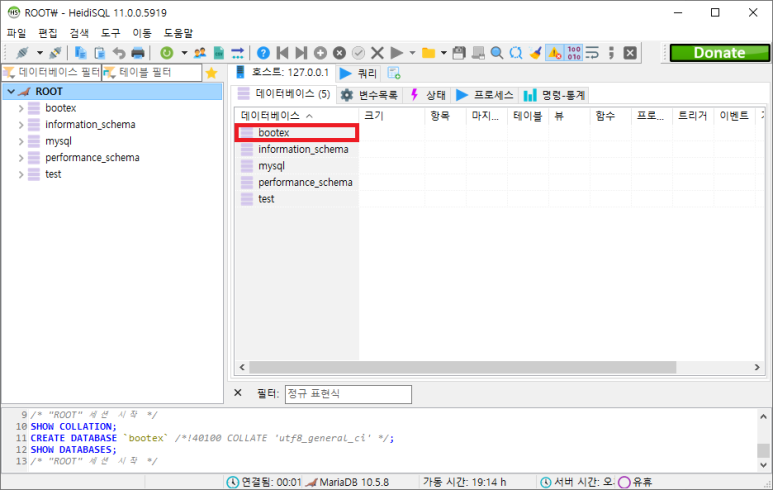Open the 도움말 menu
Screen dimensions: 773x490
[178, 33]
